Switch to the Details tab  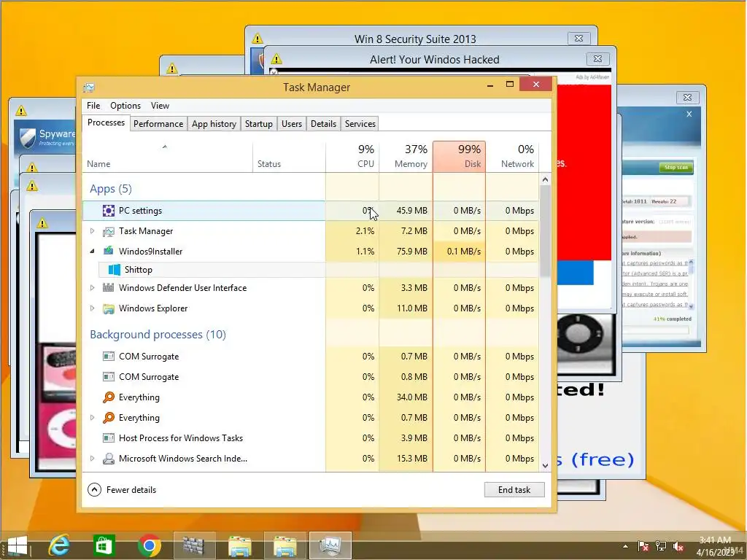pos(323,124)
